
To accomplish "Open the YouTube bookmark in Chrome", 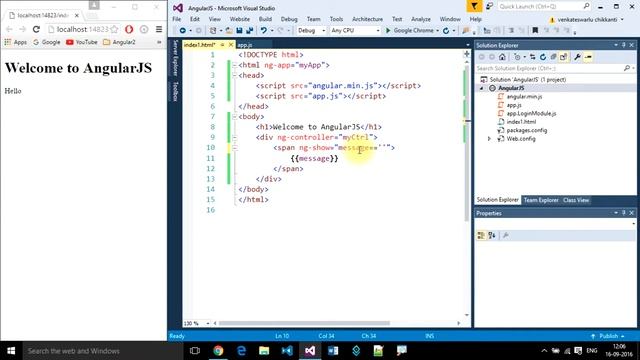I will pyautogui.click(x=82, y=42).
